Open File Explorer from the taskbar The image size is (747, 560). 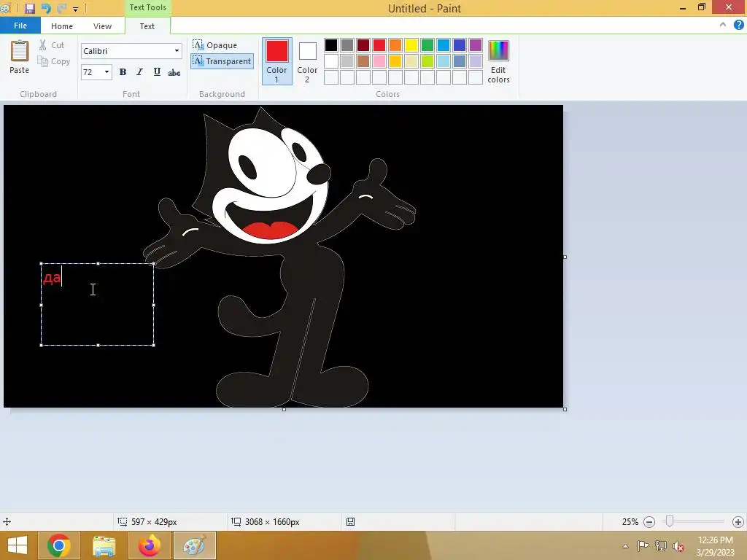104,545
